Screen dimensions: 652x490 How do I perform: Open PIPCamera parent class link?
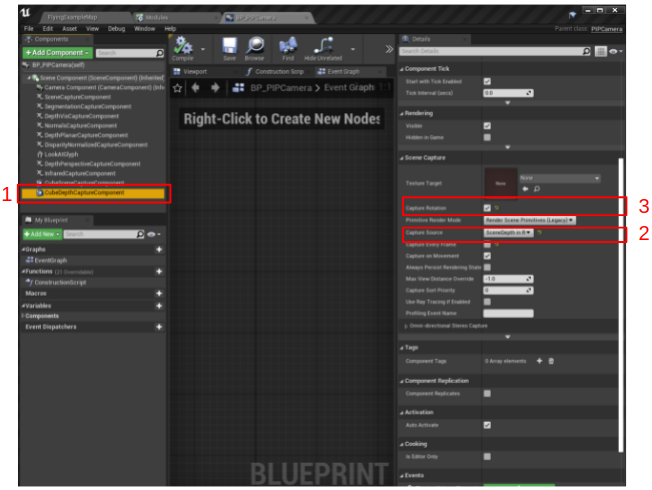[607, 29]
